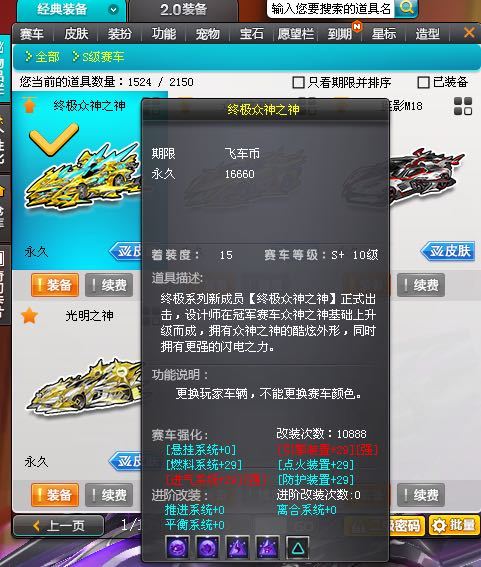Click 装备 button under 终极众神之神
Image resolution: width=481 pixels, height=567 pixels.
(x=55, y=285)
